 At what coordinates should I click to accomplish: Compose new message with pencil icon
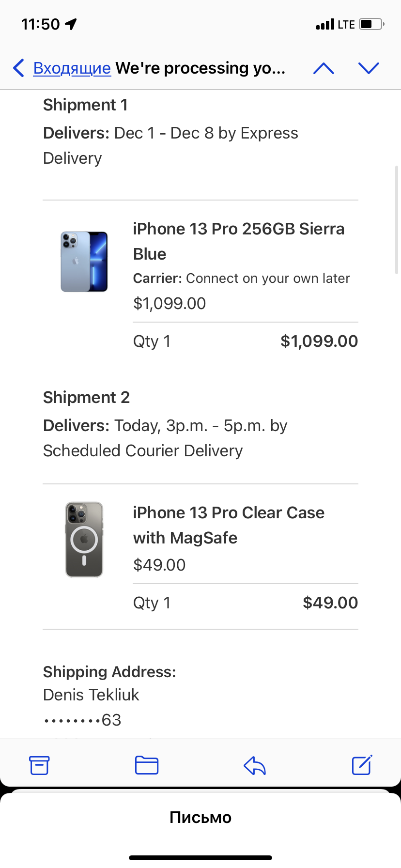(x=362, y=765)
